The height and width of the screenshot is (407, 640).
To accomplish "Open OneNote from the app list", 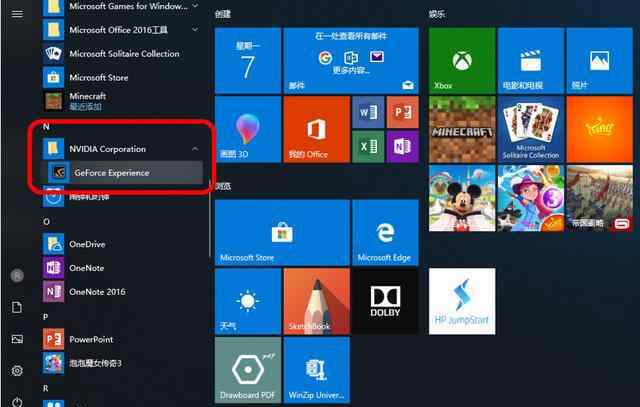I will (x=122, y=268).
